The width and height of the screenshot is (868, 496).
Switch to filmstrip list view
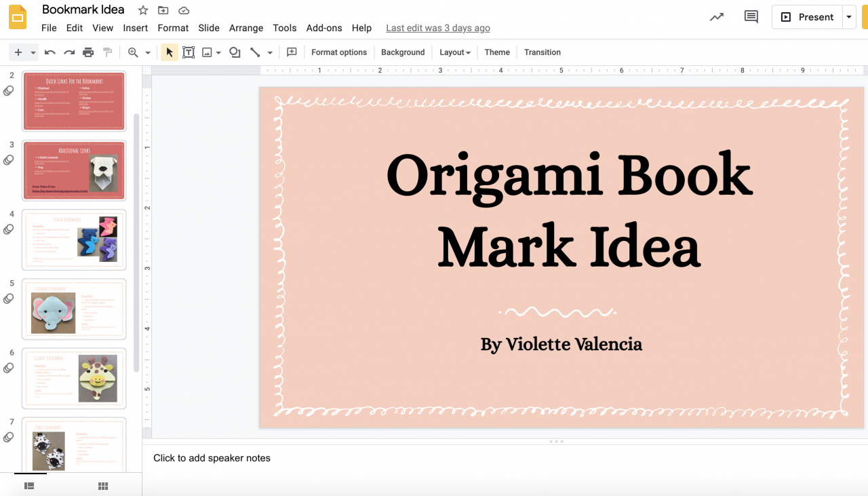(29, 486)
